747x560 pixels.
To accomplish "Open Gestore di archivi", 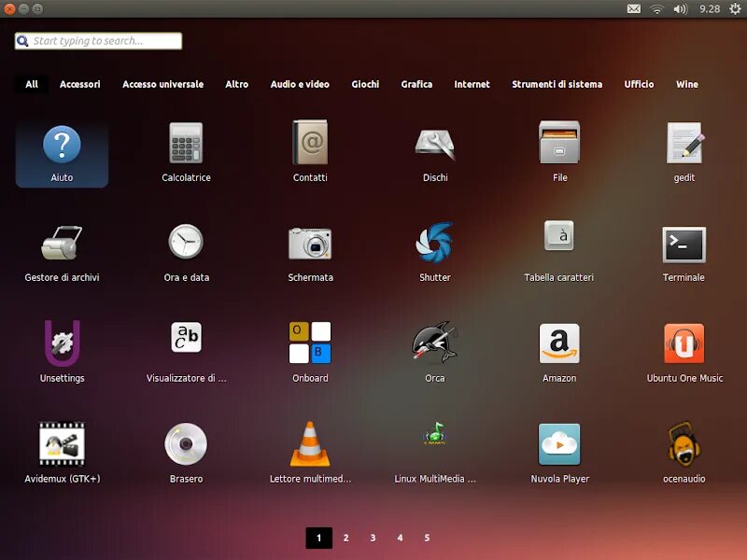I will (x=62, y=253).
